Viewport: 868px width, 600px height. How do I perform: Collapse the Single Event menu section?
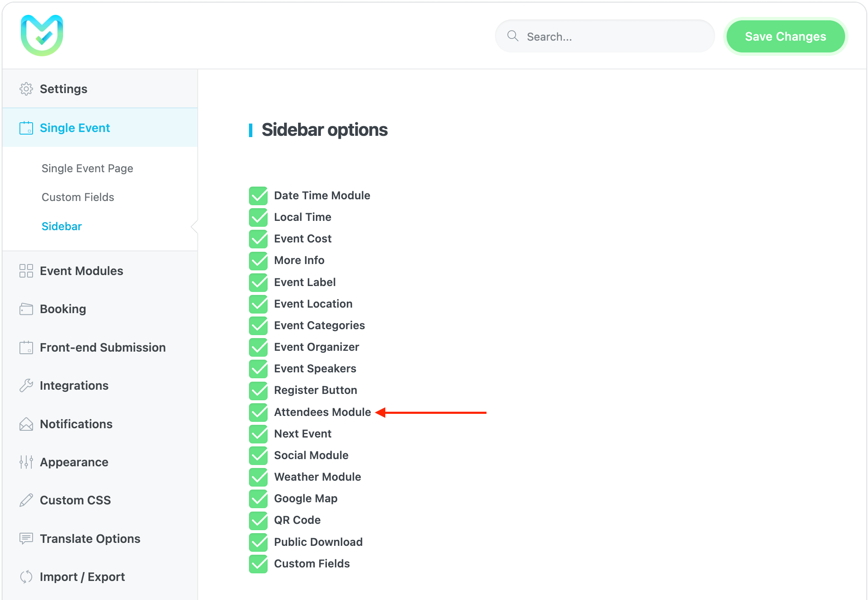click(75, 128)
